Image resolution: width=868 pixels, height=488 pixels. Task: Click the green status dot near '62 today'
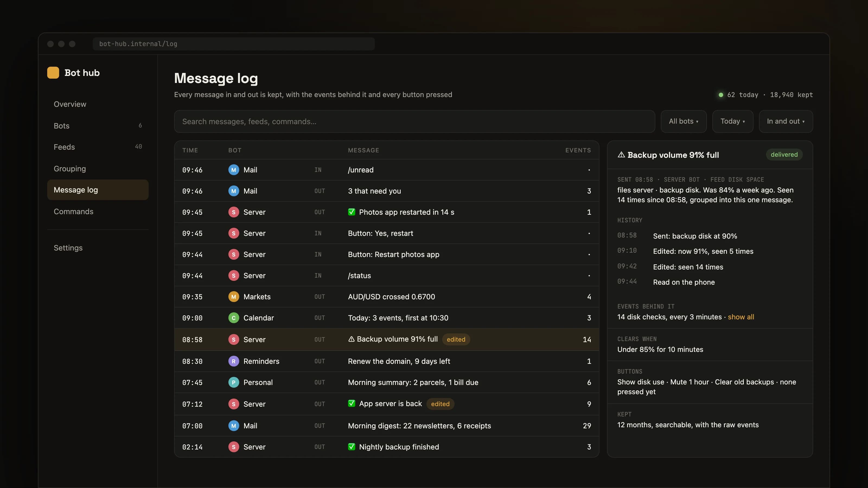coord(721,95)
